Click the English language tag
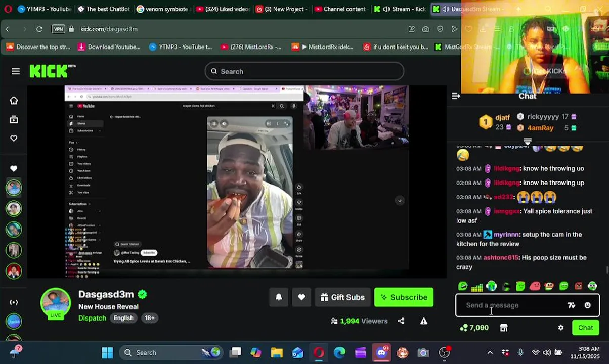Viewport: 609px width, 364px height. tap(123, 318)
